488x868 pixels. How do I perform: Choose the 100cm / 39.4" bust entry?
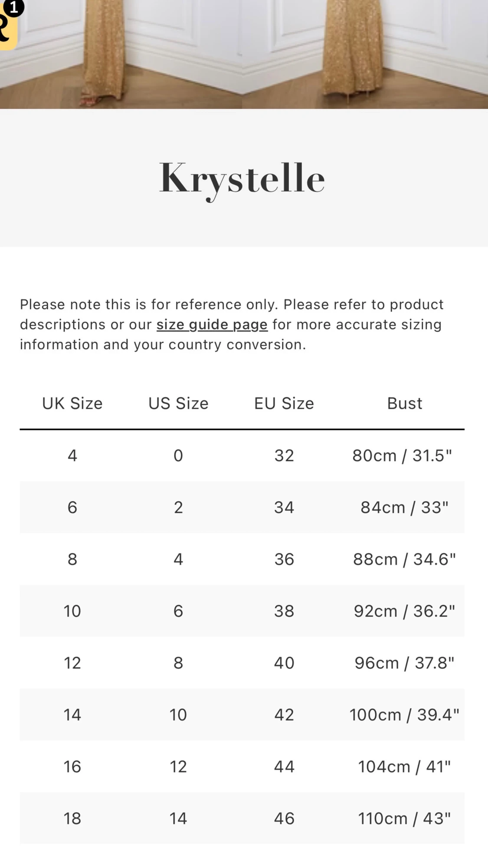(404, 715)
